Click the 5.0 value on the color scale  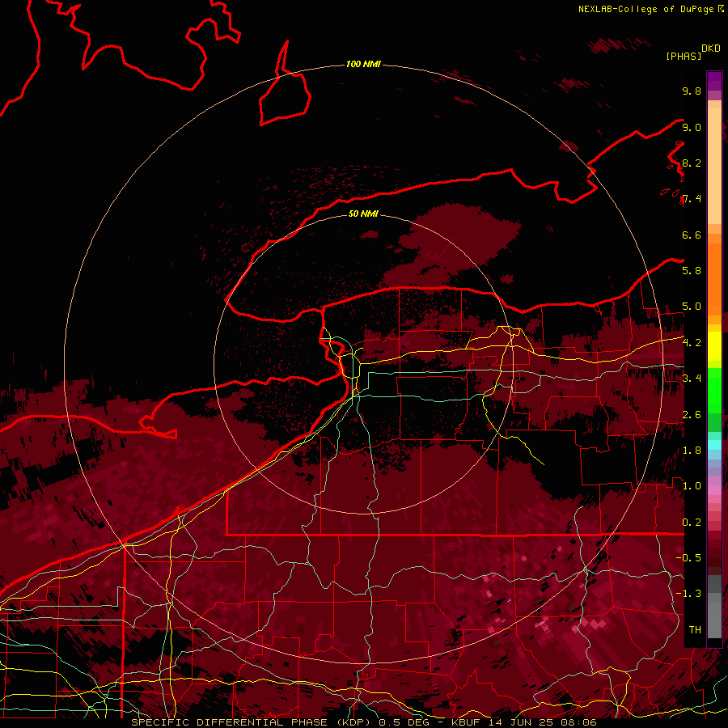[x=692, y=307]
